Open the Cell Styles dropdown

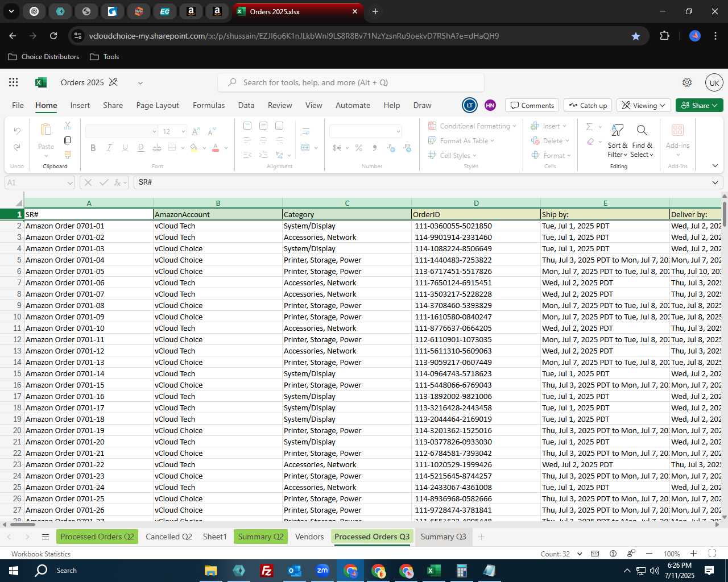click(452, 156)
